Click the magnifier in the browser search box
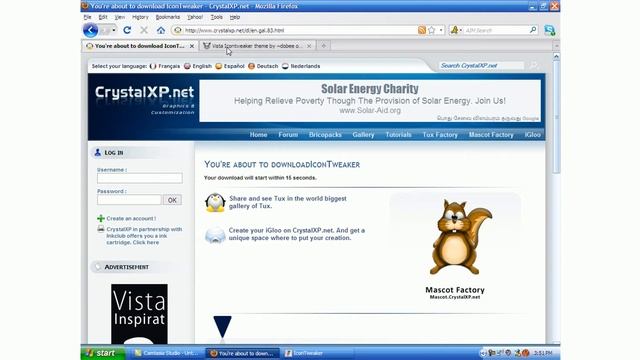The height and width of the screenshot is (360, 640). coord(533,30)
